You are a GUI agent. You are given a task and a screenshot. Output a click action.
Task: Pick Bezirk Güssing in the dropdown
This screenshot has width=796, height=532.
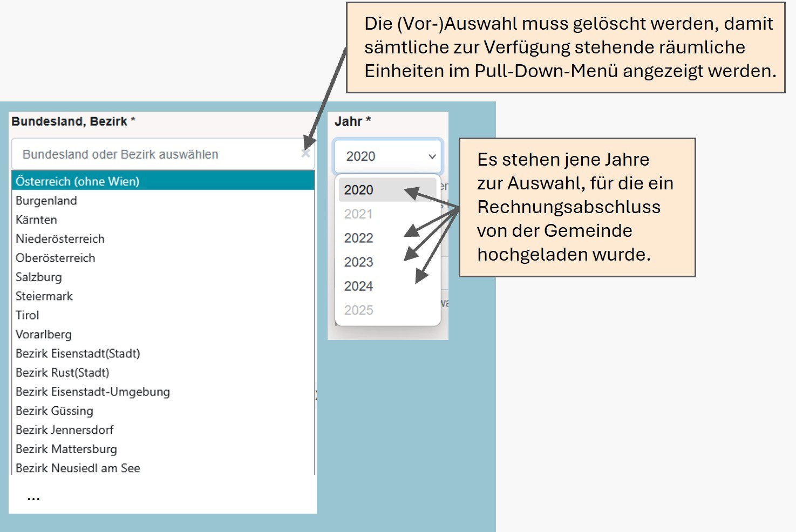[55, 411]
